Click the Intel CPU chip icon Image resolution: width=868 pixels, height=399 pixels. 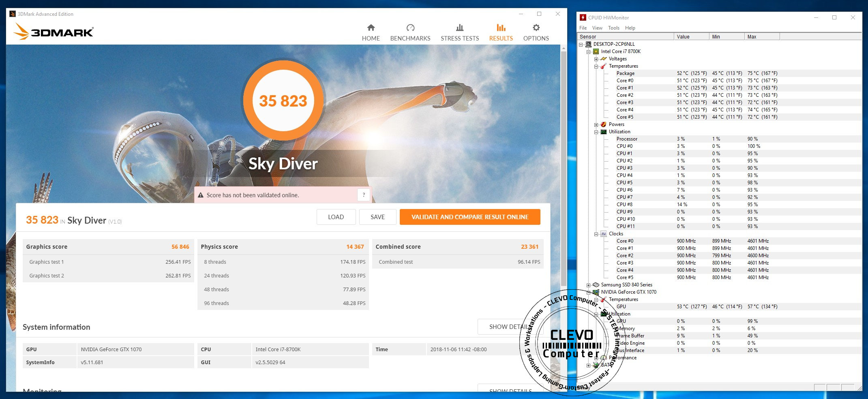[x=596, y=51]
